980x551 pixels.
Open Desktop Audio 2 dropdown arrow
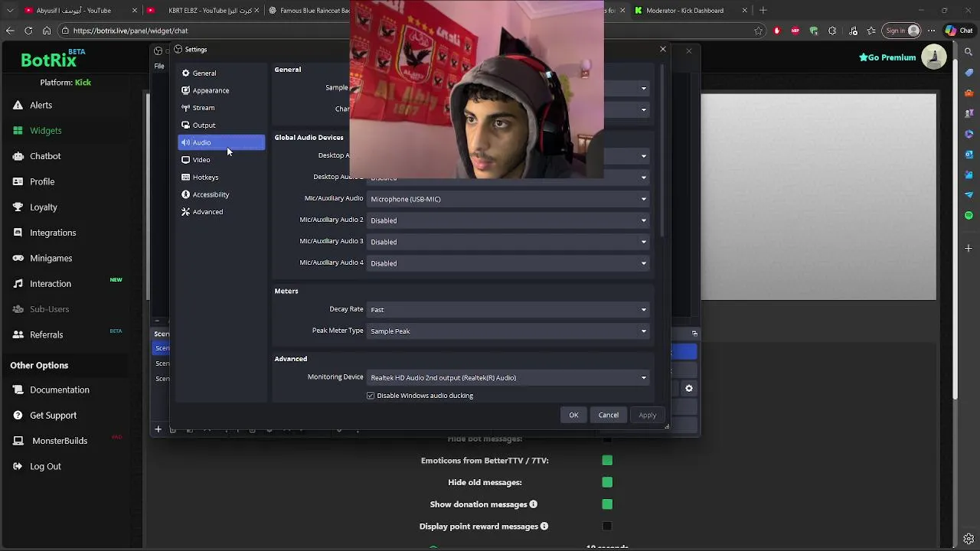[x=644, y=178]
